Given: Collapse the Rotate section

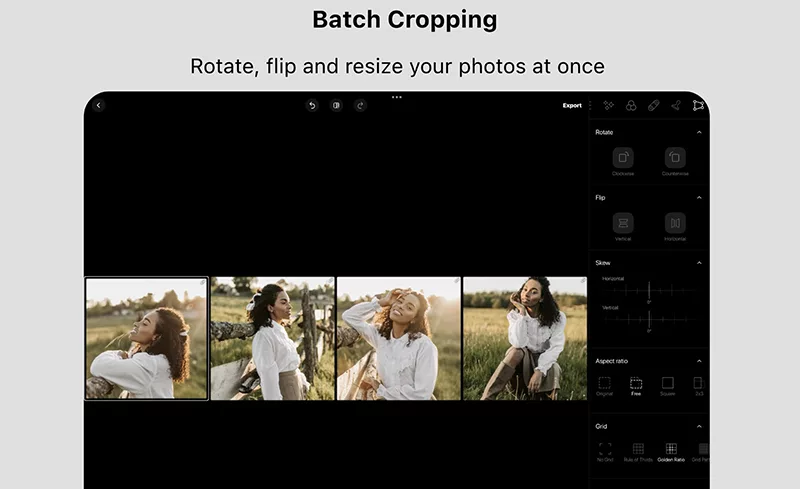Looking at the screenshot, I should (699, 132).
